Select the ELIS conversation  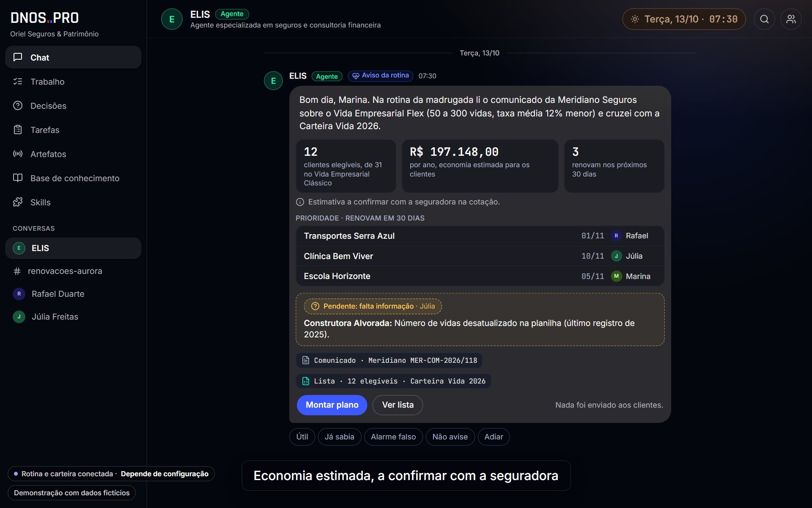(x=73, y=248)
